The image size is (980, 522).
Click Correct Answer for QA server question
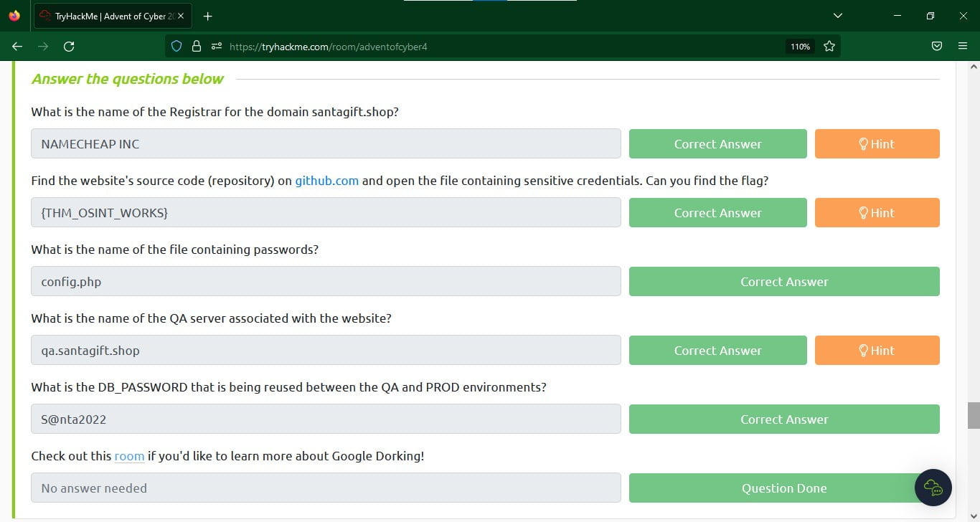pyautogui.click(x=717, y=350)
